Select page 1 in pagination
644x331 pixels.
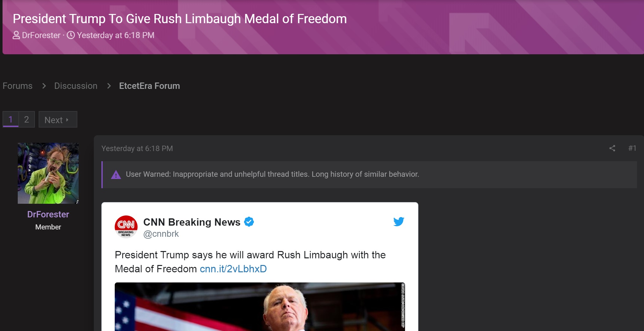pos(10,119)
